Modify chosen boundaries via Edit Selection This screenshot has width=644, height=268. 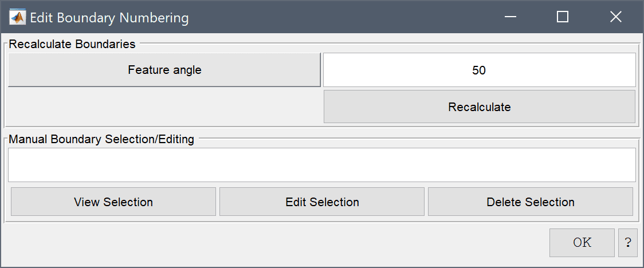click(x=322, y=202)
